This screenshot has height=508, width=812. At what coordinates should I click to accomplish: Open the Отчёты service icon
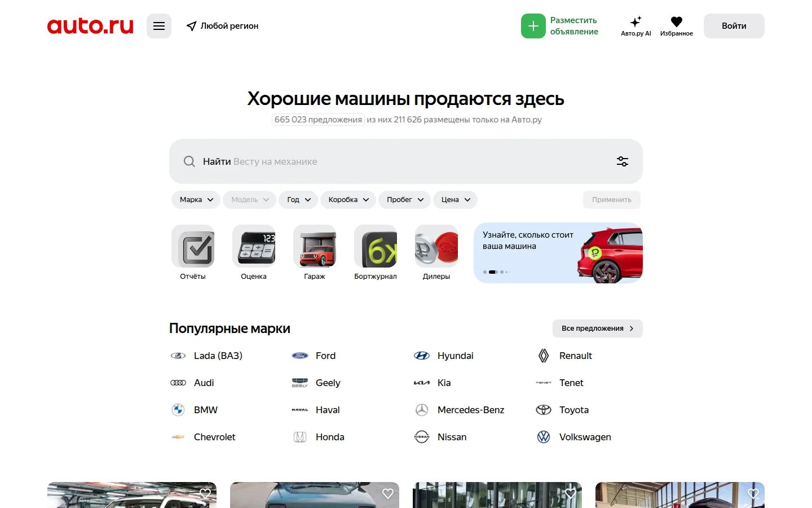coord(193,246)
